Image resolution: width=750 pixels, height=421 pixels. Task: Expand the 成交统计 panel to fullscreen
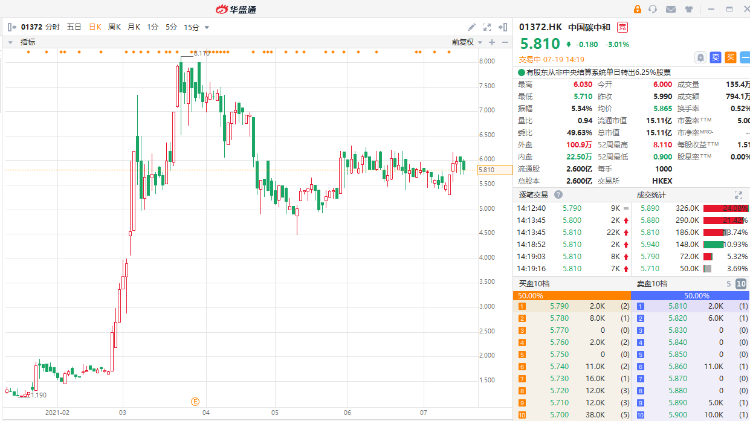point(738,195)
